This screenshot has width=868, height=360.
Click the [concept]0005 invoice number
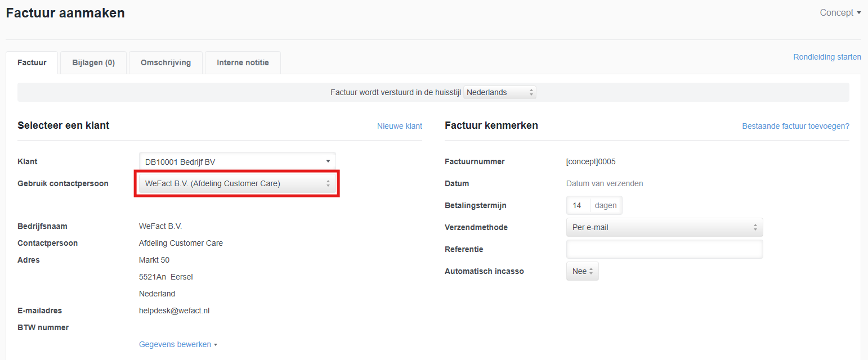[590, 161]
